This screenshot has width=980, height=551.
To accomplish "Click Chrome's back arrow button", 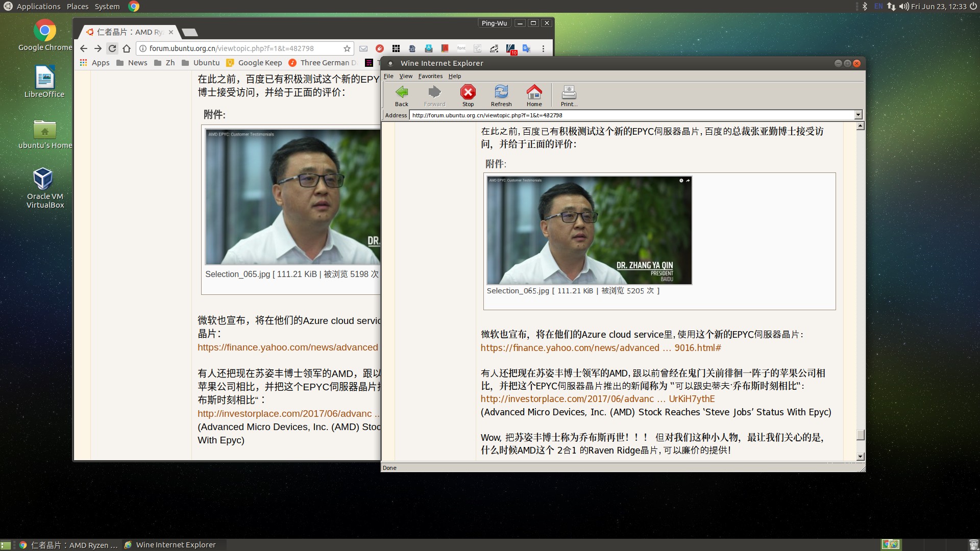I will 84,48.
